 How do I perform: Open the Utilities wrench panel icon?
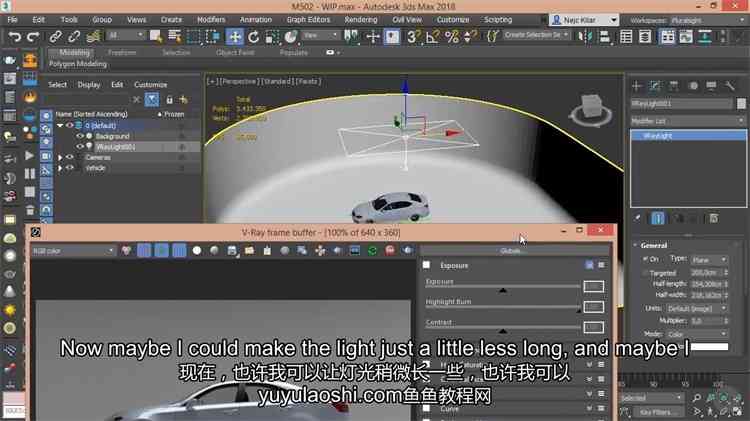pyautogui.click(x=729, y=85)
